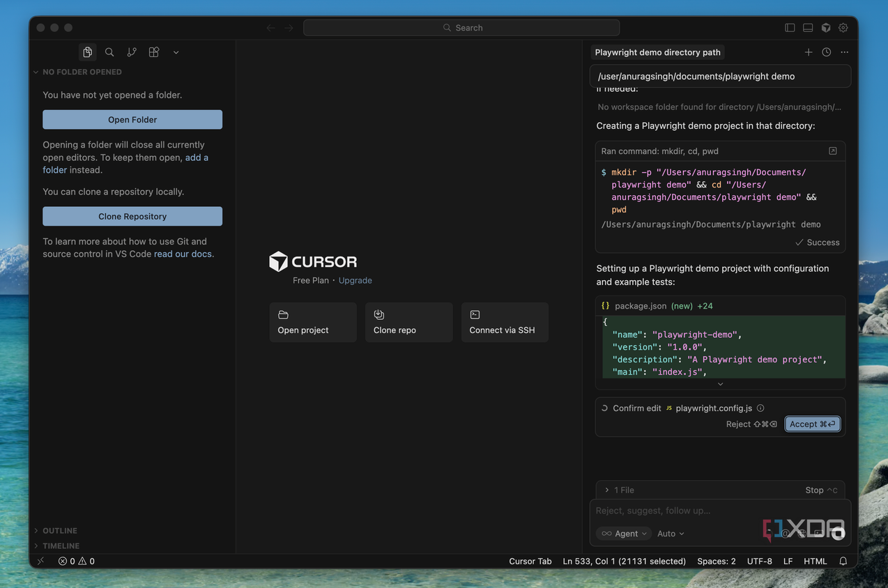888x588 pixels.
Task: Click Cursor Tab in the status bar
Action: [530, 561]
